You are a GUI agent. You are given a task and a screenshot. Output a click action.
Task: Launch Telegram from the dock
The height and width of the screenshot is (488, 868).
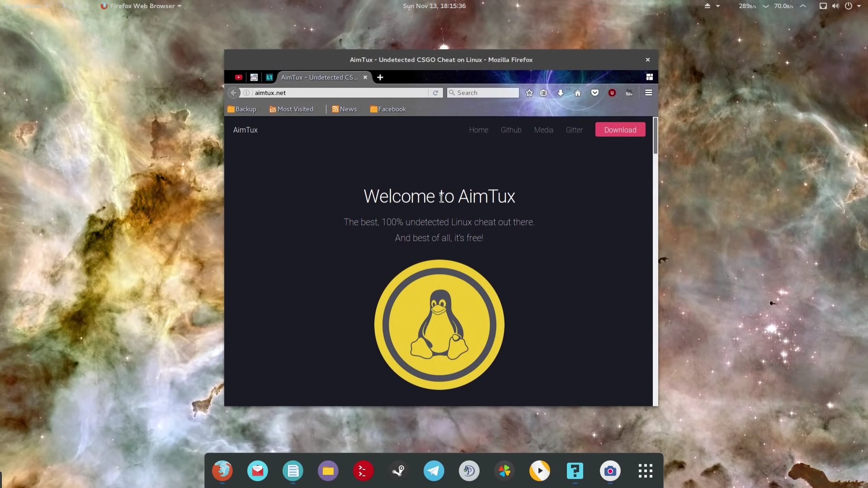[434, 471]
